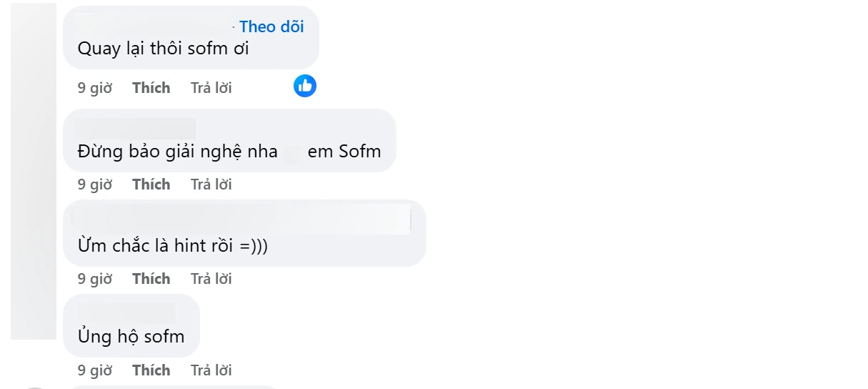Click the comment text "Đừng bảo giải nghệ nha"
The height and width of the screenshot is (389, 868).
click(177, 152)
